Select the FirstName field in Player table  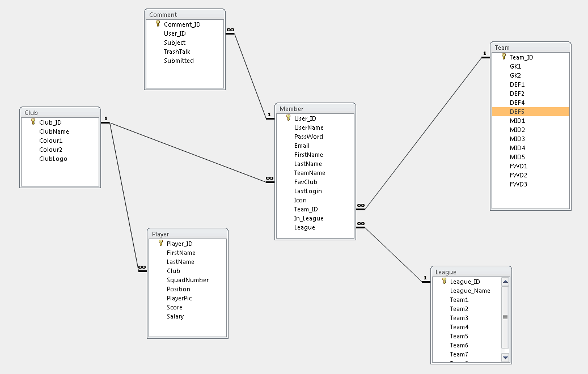181,253
